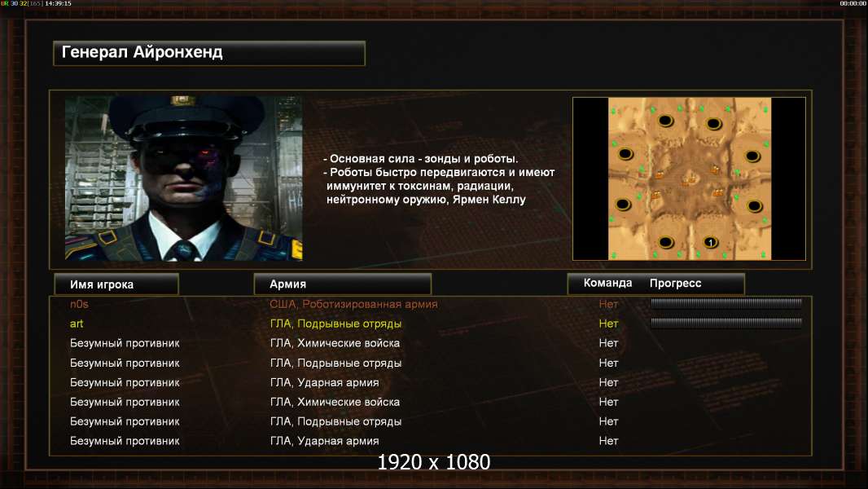The image size is (868, 489).
Task: Click the 'Команда' column header
Action: click(x=607, y=283)
